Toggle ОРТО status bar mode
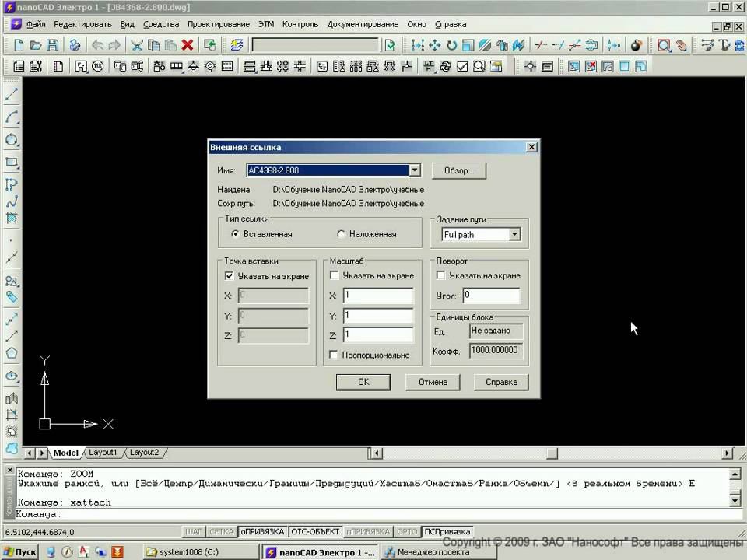The width and height of the screenshot is (747, 560). 407,531
